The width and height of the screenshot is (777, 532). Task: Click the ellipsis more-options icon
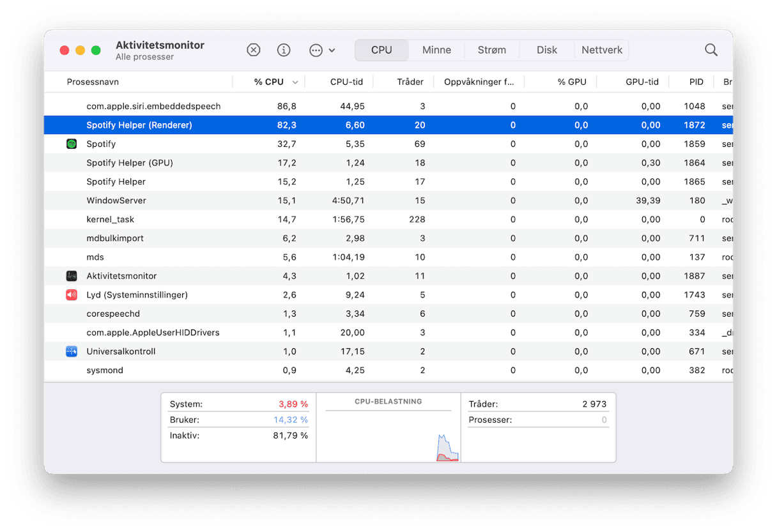(x=316, y=50)
